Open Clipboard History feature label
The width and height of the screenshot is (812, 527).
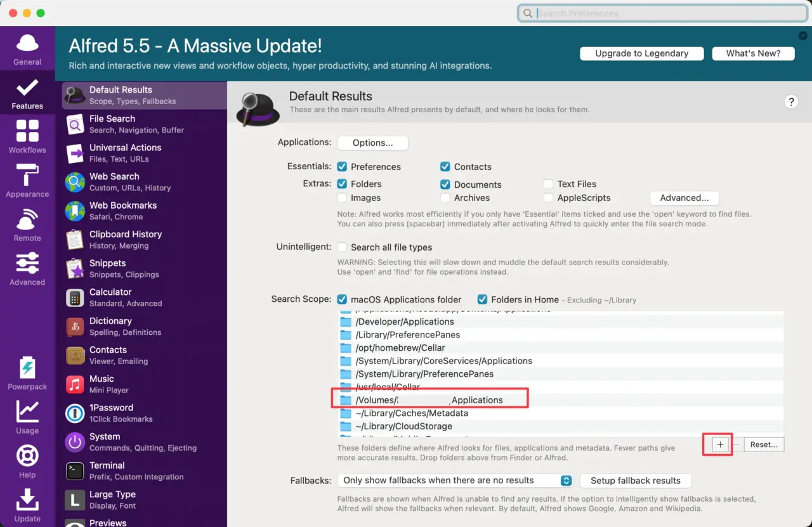click(126, 234)
